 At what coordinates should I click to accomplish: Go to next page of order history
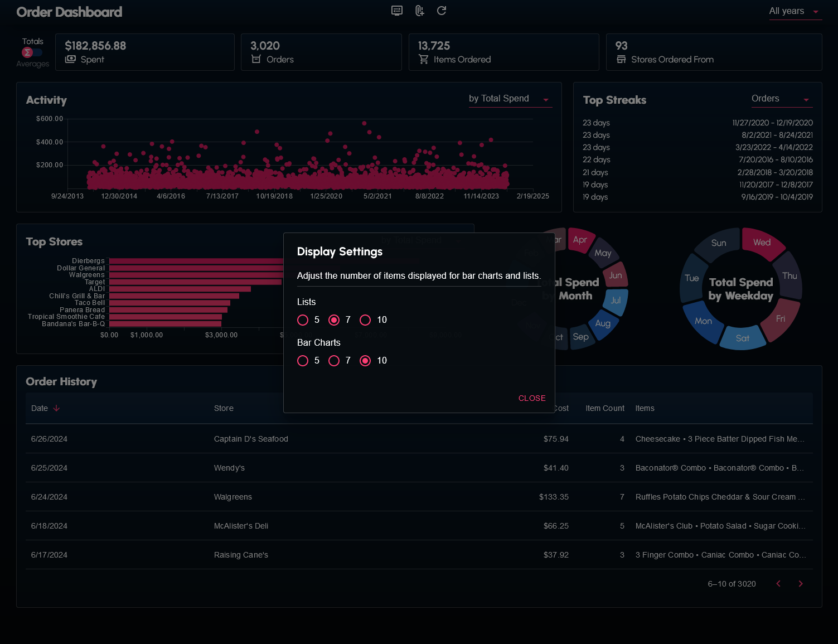click(801, 584)
